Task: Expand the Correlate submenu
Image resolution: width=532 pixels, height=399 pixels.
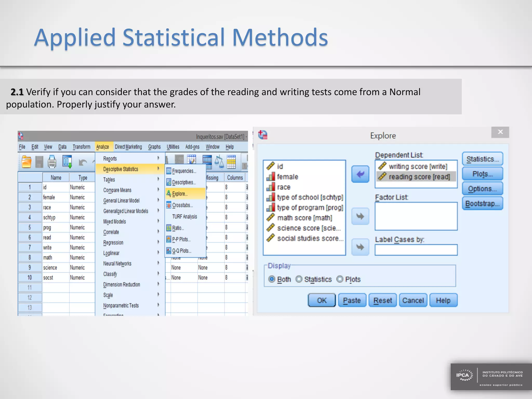Action: 130,232
